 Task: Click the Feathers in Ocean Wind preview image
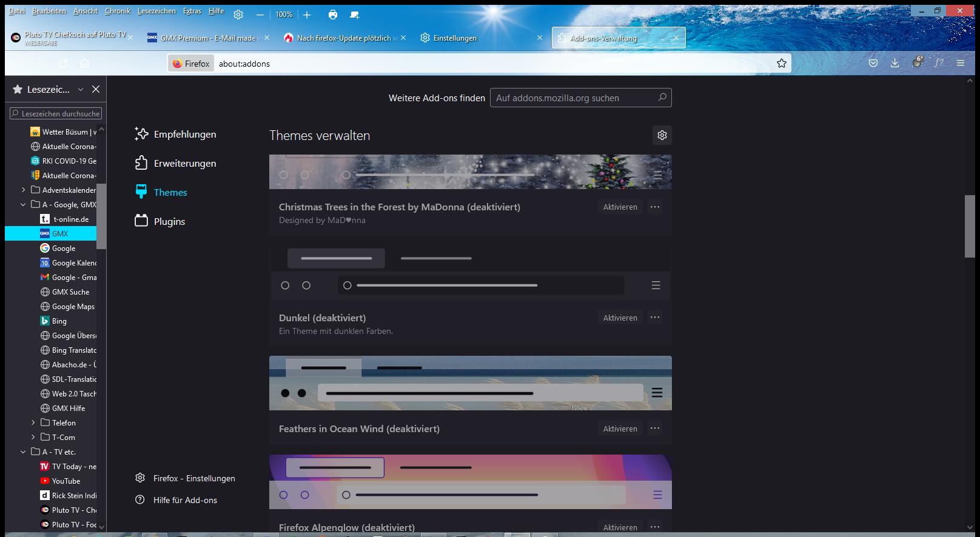coord(470,383)
